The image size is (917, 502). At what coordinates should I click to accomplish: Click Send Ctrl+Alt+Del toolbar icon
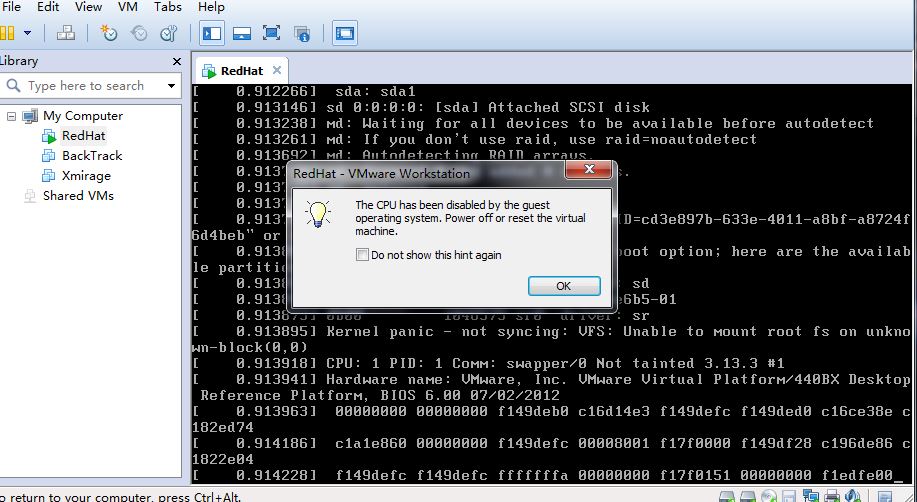click(x=66, y=33)
